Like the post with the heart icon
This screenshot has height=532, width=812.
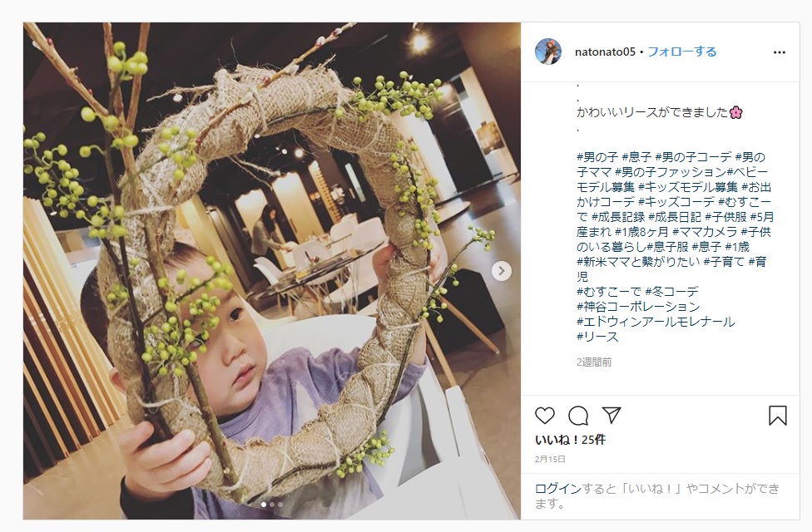(545, 415)
